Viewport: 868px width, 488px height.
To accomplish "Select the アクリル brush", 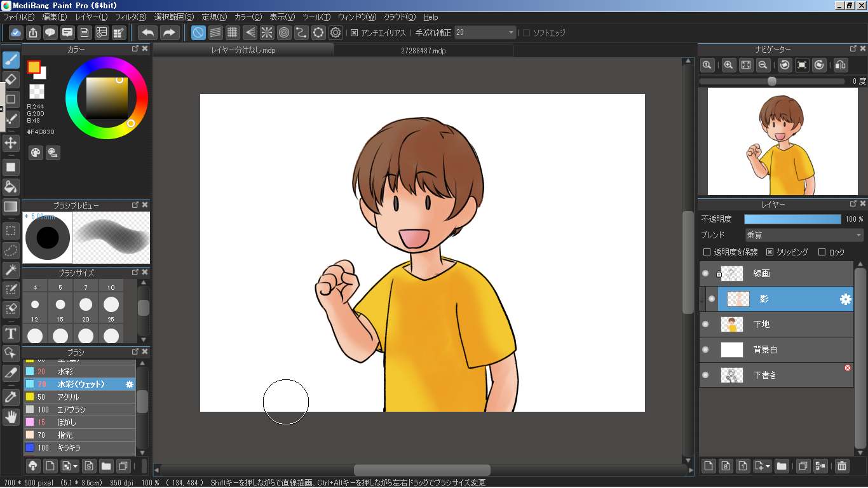I will point(79,396).
